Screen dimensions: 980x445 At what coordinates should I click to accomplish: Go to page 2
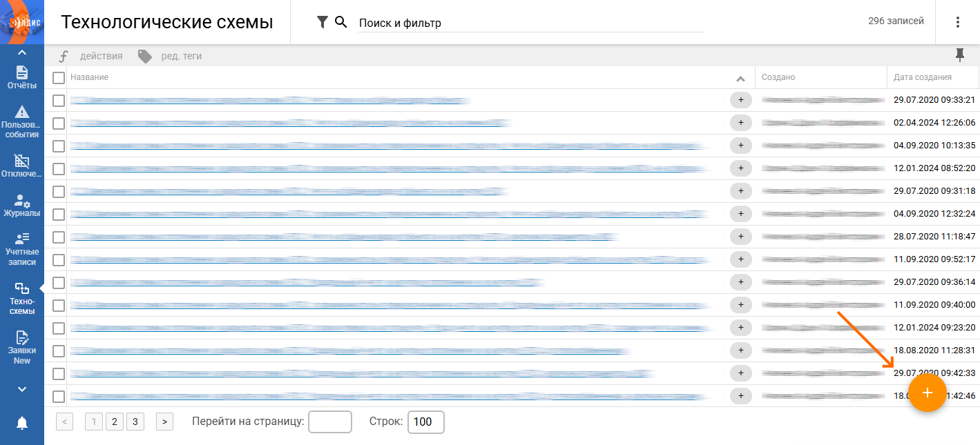115,422
